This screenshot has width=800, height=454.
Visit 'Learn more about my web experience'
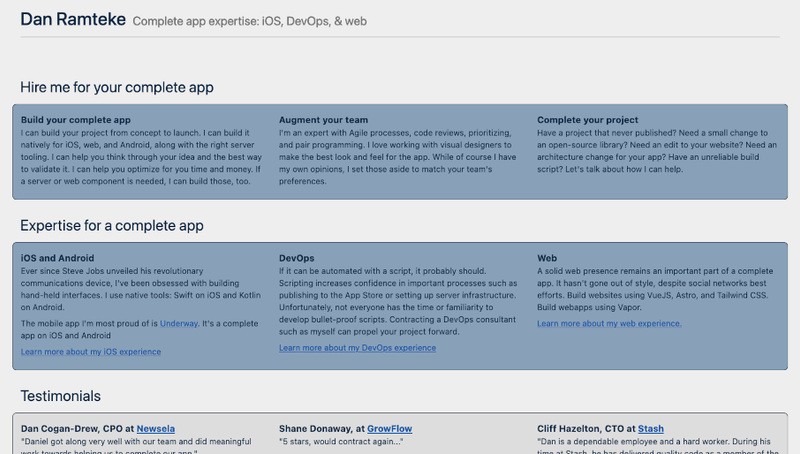click(x=609, y=324)
